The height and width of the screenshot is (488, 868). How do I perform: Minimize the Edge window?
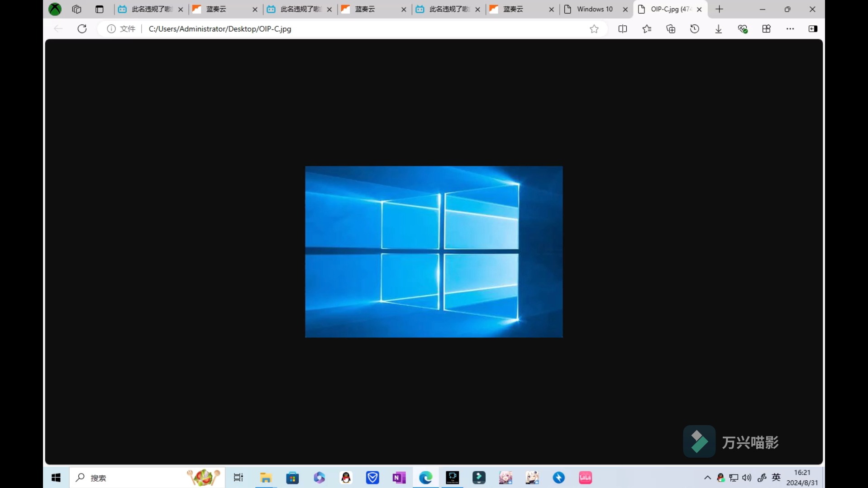point(763,9)
